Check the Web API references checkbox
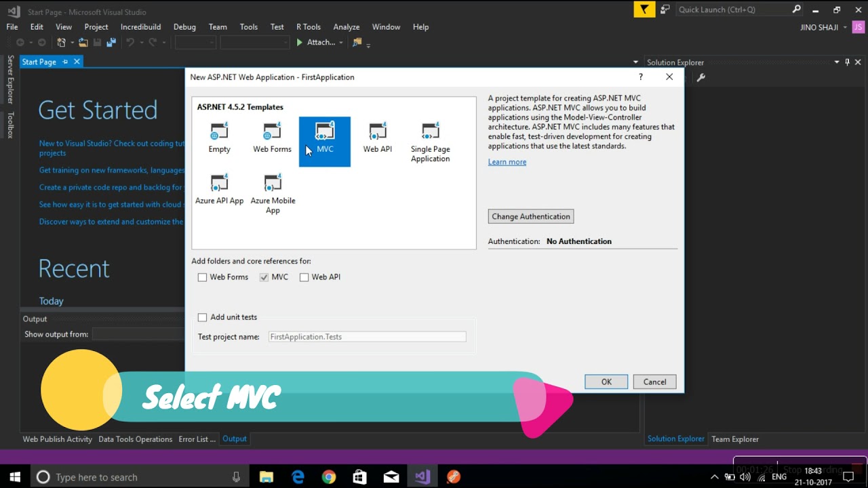Screen dimensions: 868x488 (304, 277)
